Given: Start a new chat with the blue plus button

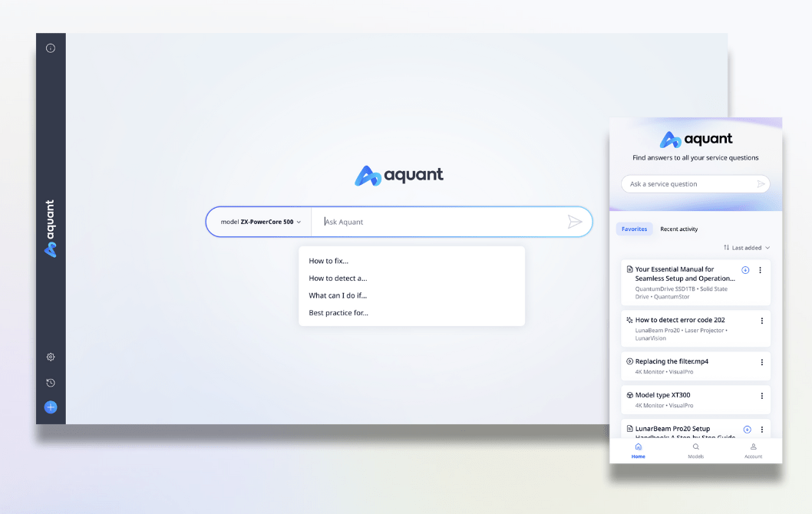Looking at the screenshot, I should tap(50, 407).
